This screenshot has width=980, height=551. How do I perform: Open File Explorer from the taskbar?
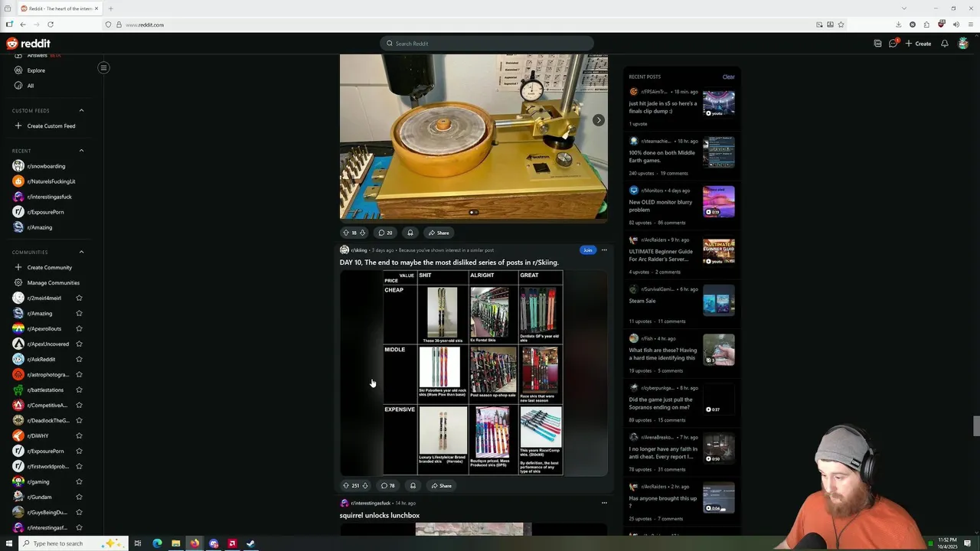175,543
